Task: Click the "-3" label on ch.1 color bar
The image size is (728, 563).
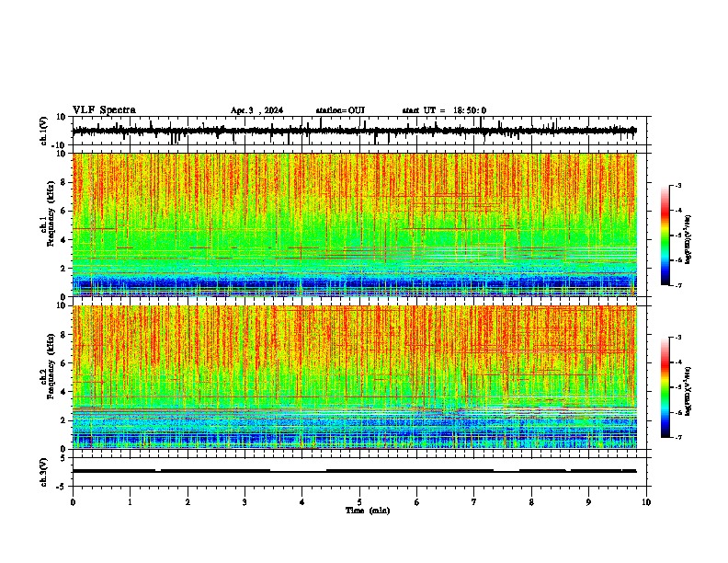Action: pos(678,185)
